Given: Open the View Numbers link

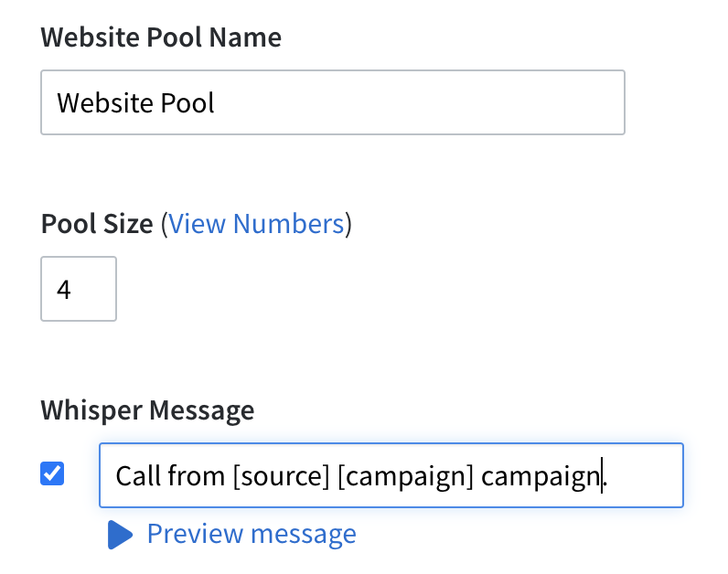Looking at the screenshot, I should coord(256,224).
